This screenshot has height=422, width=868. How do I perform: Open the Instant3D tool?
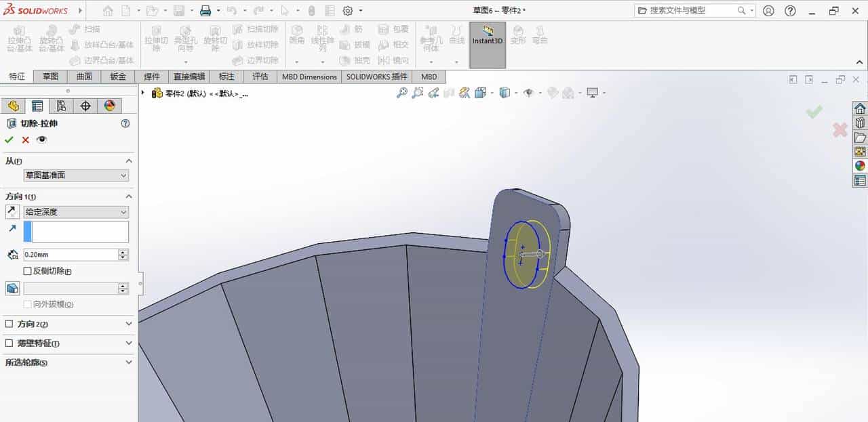(487, 44)
